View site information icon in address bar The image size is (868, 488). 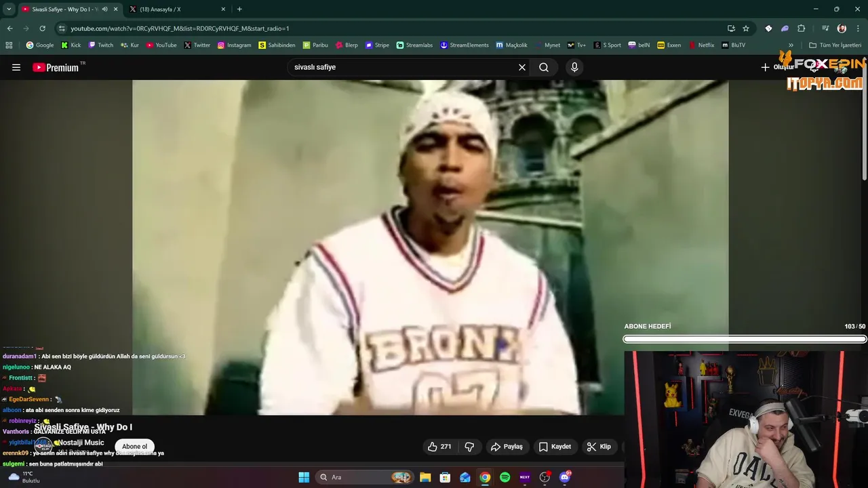[62, 28]
